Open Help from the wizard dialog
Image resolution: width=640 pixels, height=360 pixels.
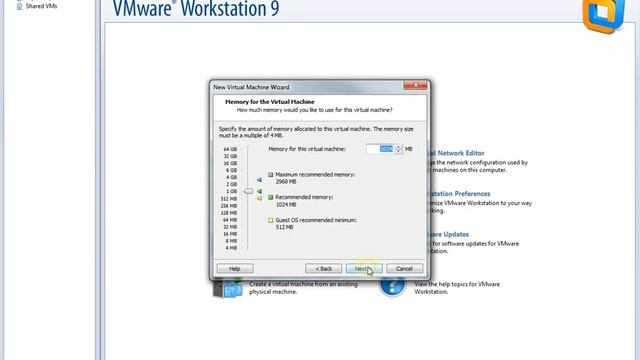[x=235, y=269]
